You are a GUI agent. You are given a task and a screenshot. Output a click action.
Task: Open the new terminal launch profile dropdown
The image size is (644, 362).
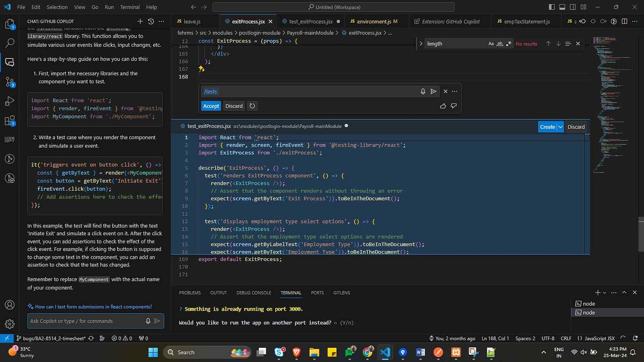604,293
